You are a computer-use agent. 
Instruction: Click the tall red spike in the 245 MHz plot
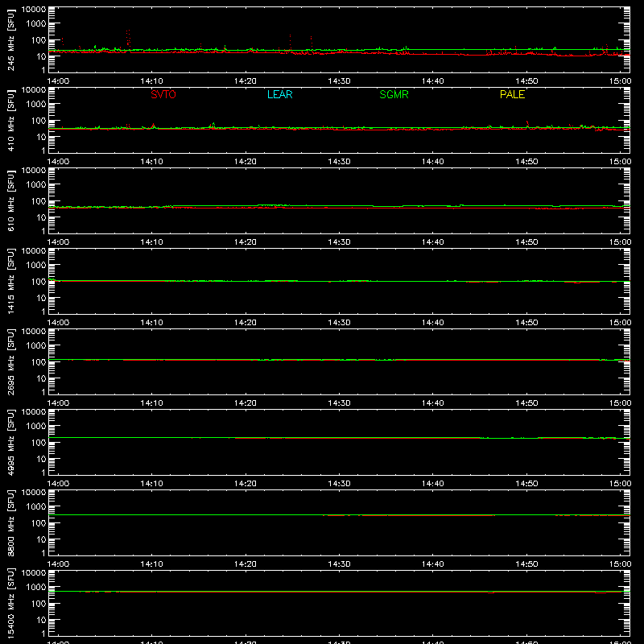[128, 39]
